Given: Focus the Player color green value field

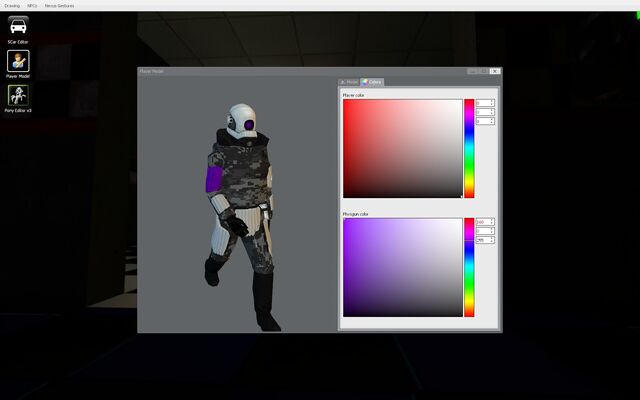Looking at the screenshot, I should [x=485, y=112].
